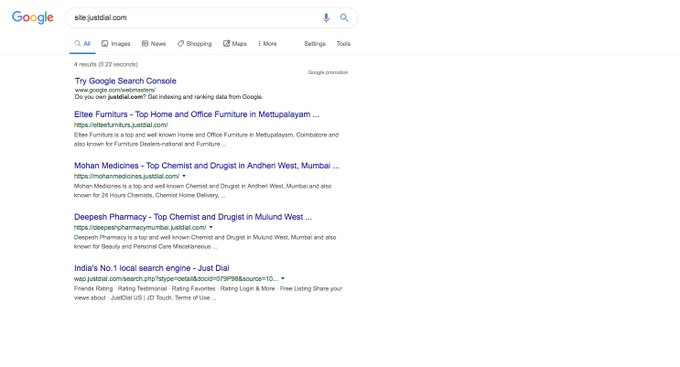Open search Tools

[343, 44]
